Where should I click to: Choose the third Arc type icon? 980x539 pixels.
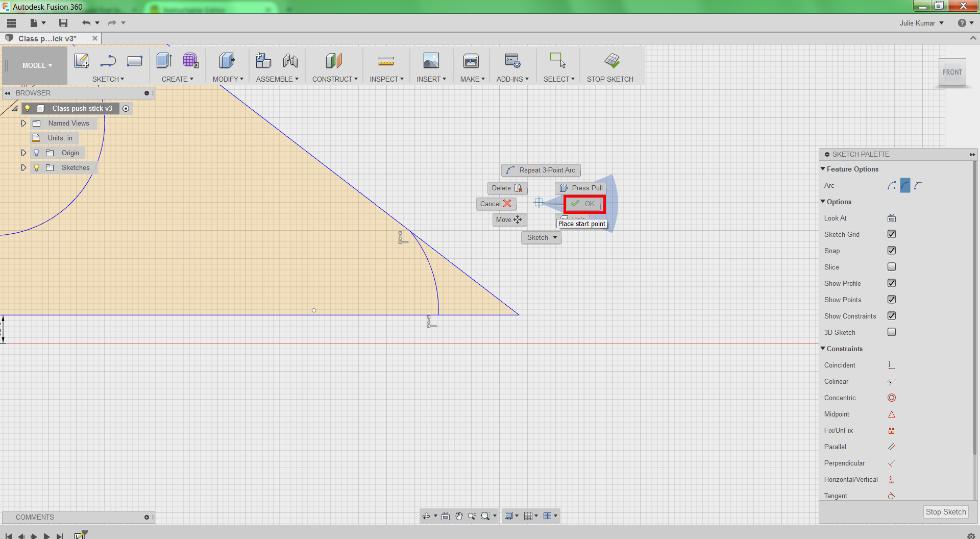[x=918, y=186]
